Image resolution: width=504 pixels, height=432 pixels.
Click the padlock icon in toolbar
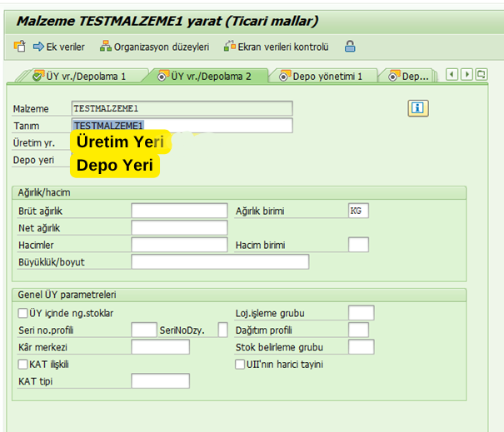(x=350, y=47)
